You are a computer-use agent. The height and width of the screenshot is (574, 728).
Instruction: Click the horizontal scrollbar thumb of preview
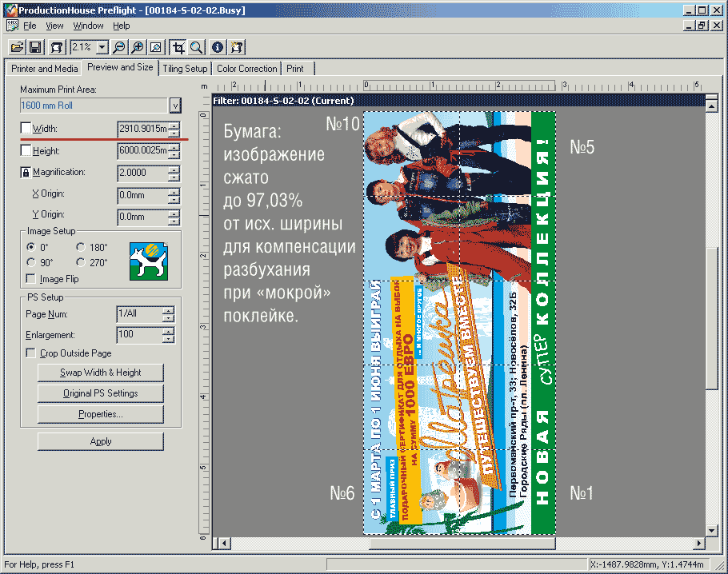point(462,543)
